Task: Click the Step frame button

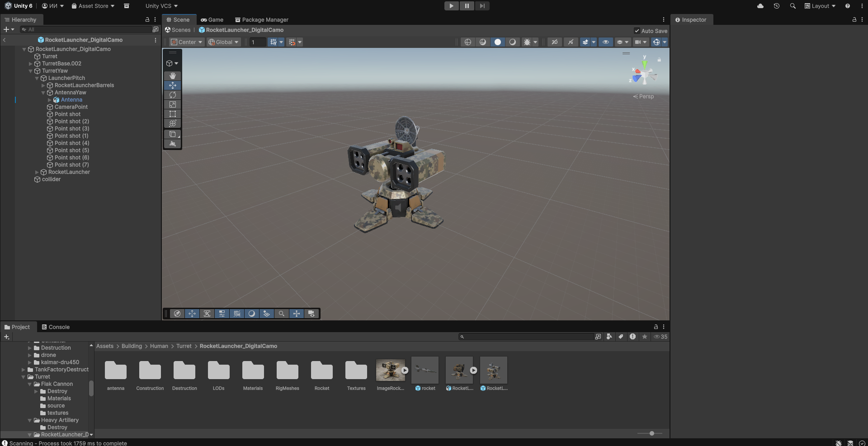Action: tap(482, 6)
